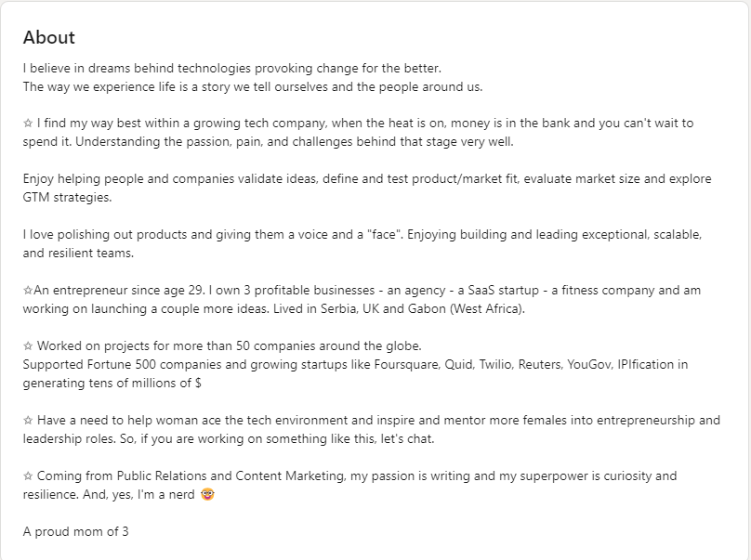Click the star before "I find my way"
Viewport: 751px width, 560px height.
pyautogui.click(x=28, y=124)
